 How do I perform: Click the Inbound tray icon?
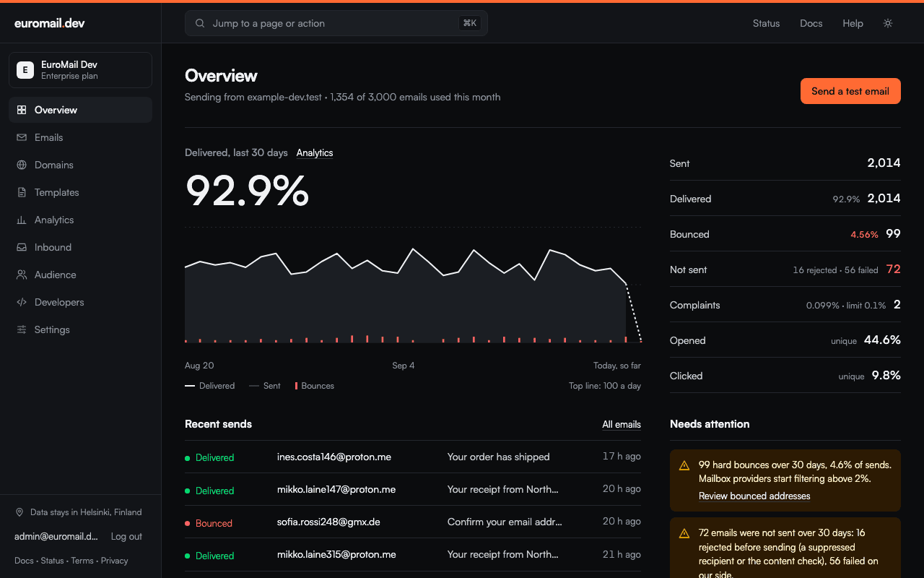(22, 247)
